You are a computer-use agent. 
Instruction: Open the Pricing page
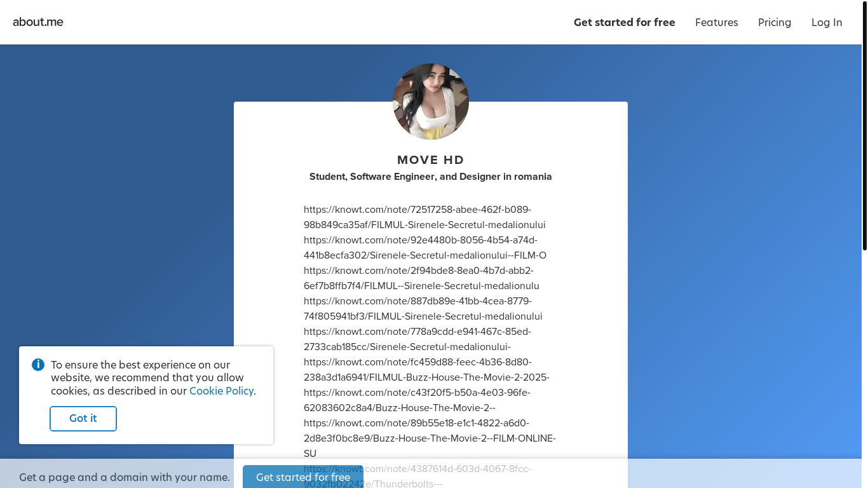click(775, 22)
